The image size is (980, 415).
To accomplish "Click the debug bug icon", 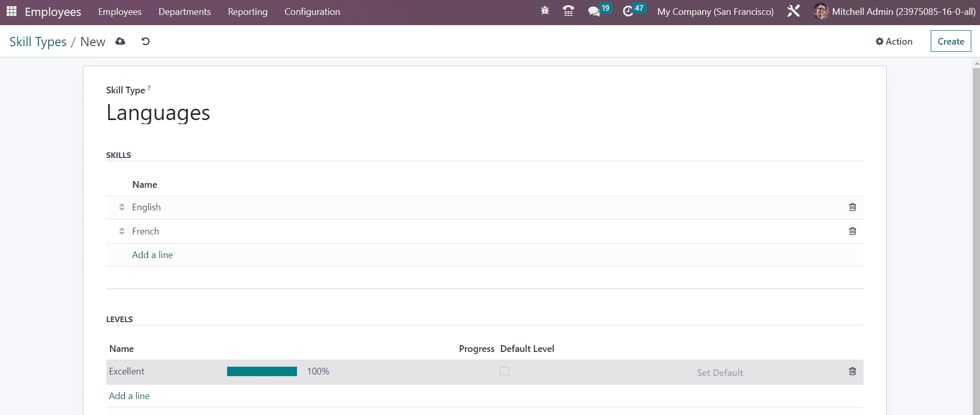I will click(x=545, y=11).
